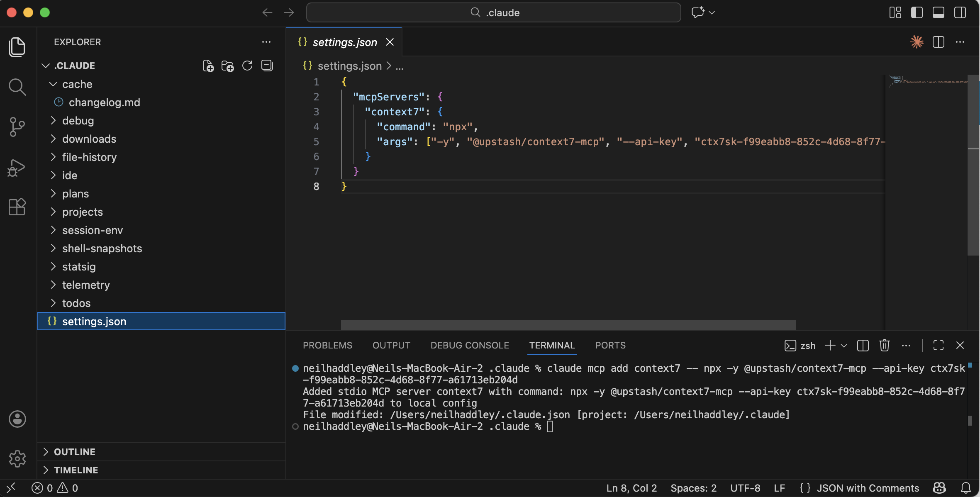
Task: Open the Search view
Action: pos(17,87)
